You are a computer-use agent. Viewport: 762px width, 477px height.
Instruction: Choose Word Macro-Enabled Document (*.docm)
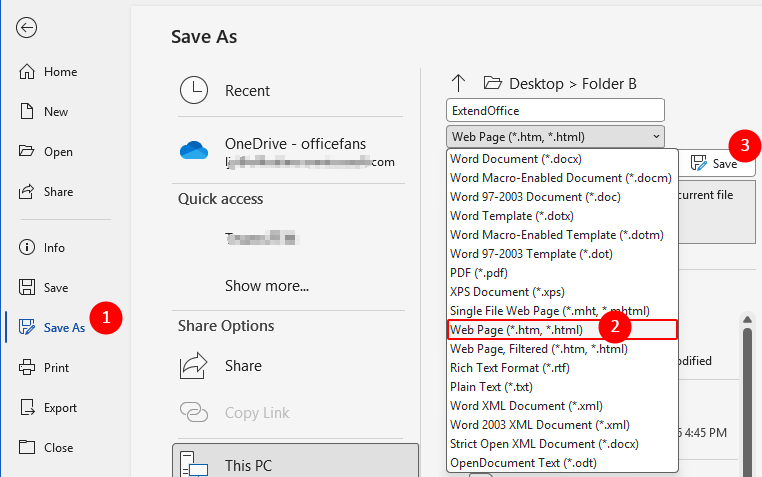(562, 178)
